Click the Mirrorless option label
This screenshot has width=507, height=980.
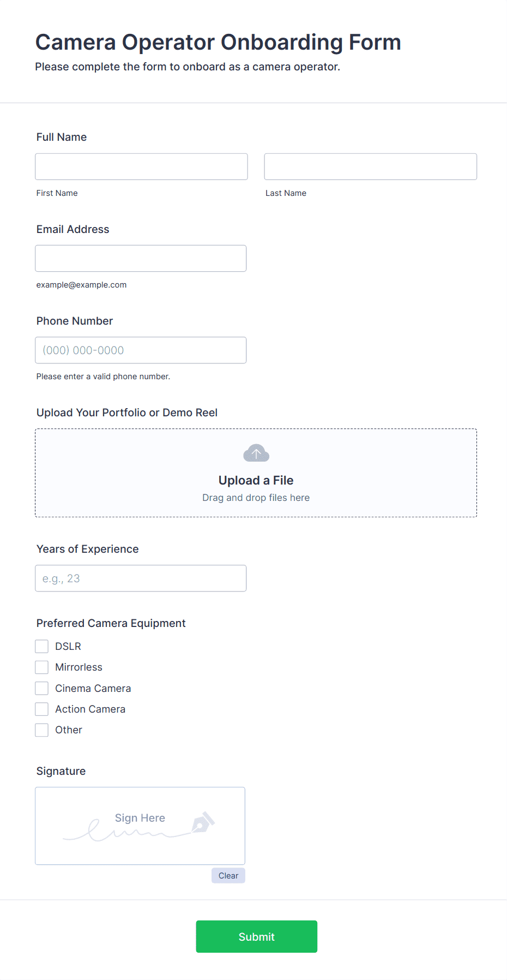tap(79, 667)
